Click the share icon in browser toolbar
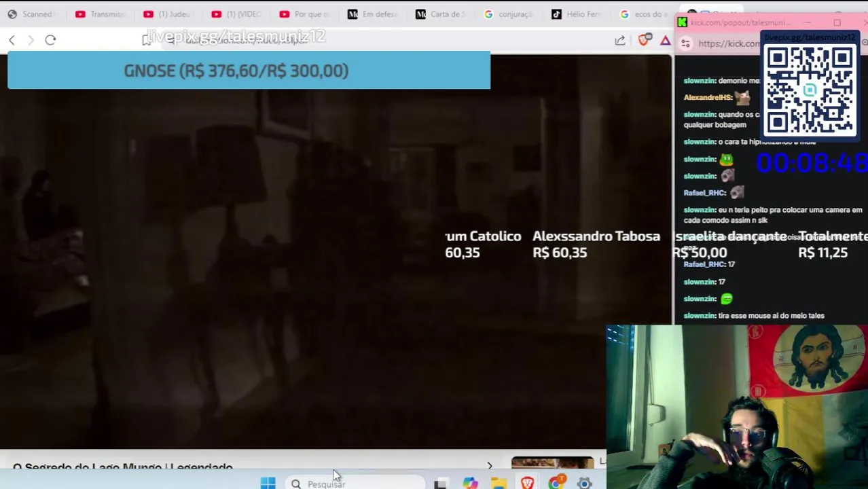 click(620, 41)
